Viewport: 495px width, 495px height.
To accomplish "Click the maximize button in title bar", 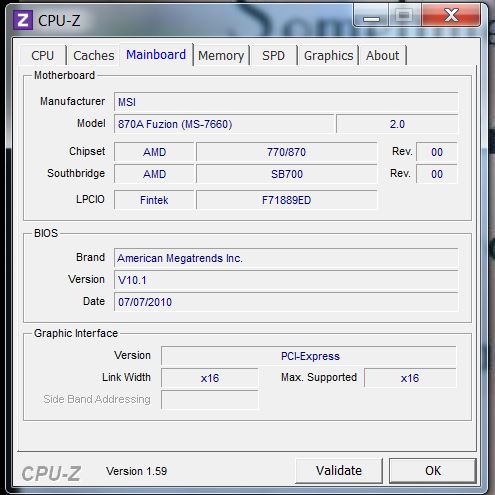I will point(404,16).
